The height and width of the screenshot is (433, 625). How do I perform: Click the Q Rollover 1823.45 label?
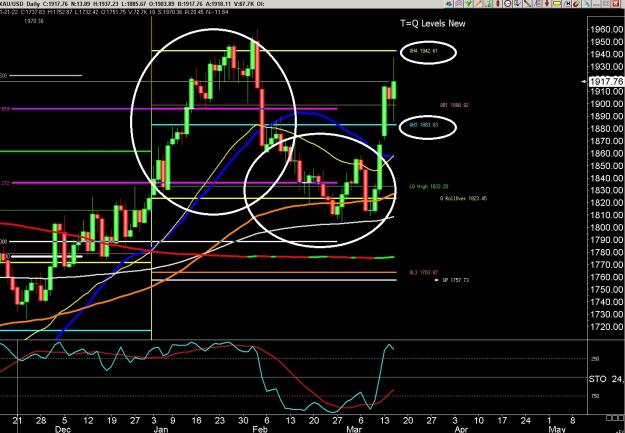click(x=464, y=199)
